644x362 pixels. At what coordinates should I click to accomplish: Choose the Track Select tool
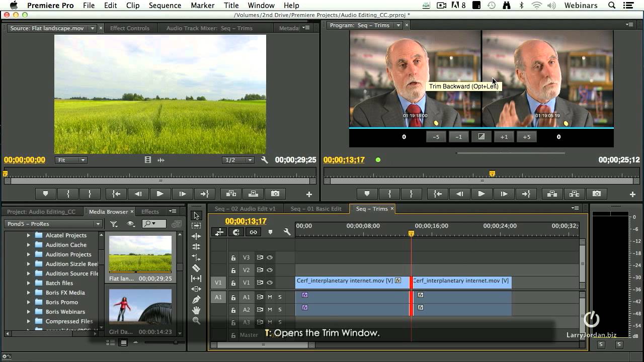(x=196, y=226)
